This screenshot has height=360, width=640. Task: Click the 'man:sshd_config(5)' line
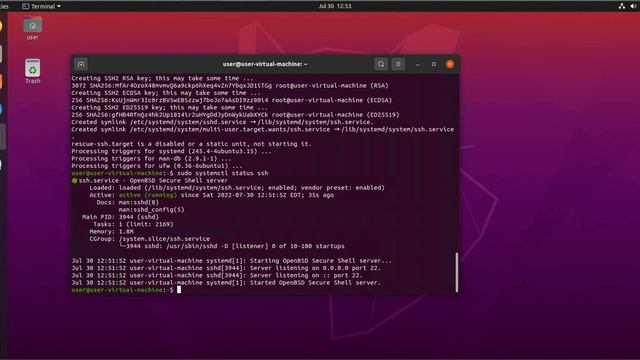coord(151,210)
